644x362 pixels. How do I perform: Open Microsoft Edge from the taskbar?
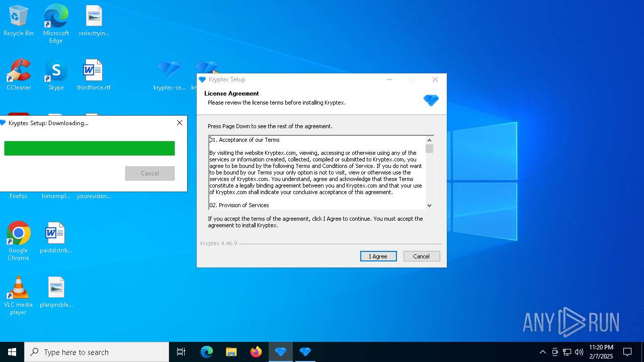207,352
